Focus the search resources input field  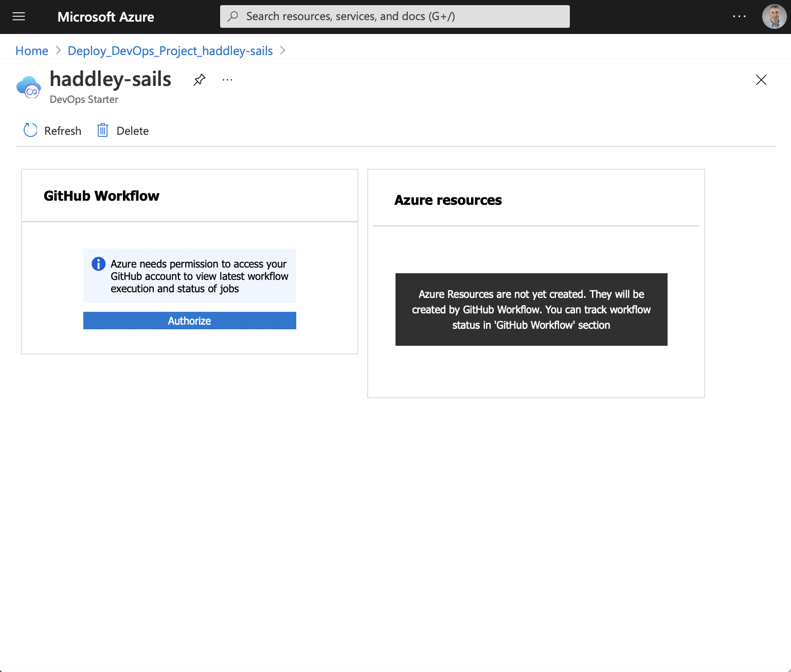click(395, 16)
